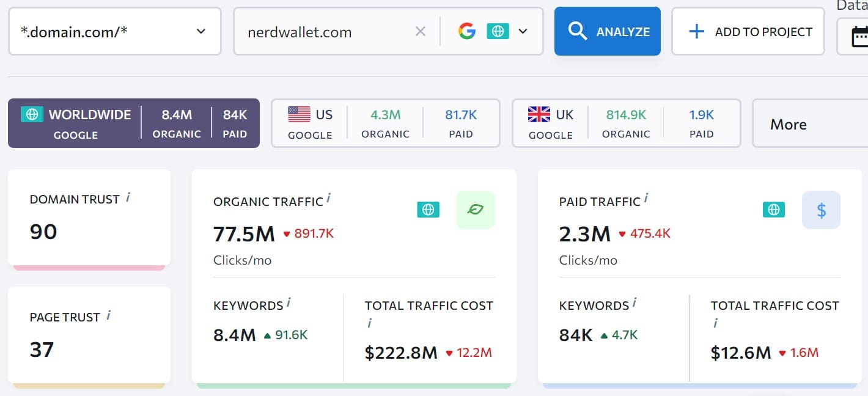The image size is (868, 396).
Task: Select the UK Google region tab
Action: (627, 123)
